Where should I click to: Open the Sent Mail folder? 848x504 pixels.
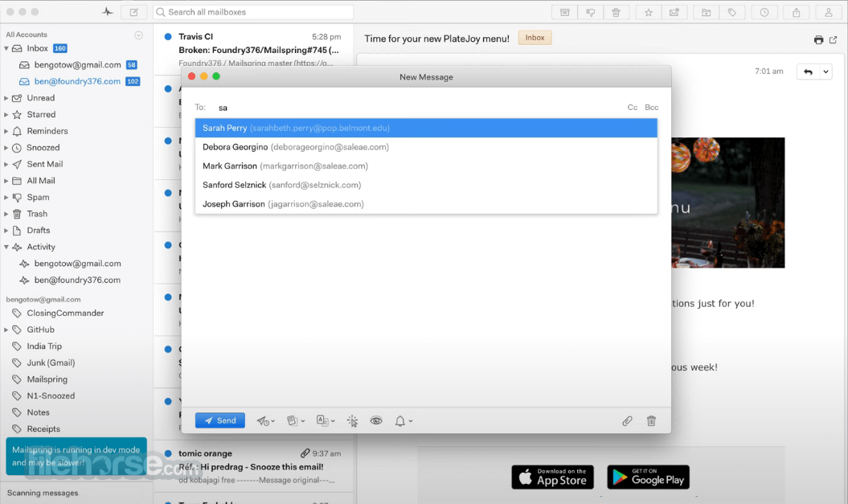point(45,164)
